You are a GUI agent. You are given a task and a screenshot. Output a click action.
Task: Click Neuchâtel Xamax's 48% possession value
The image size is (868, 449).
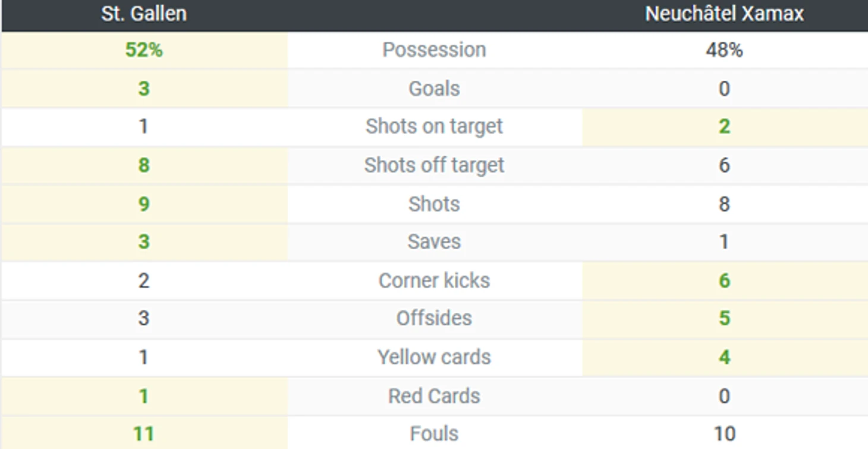(x=724, y=50)
